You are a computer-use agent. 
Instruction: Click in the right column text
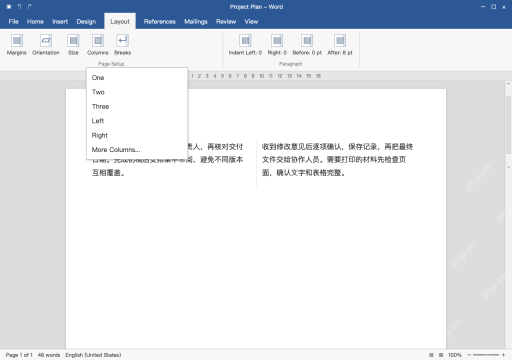point(337,160)
